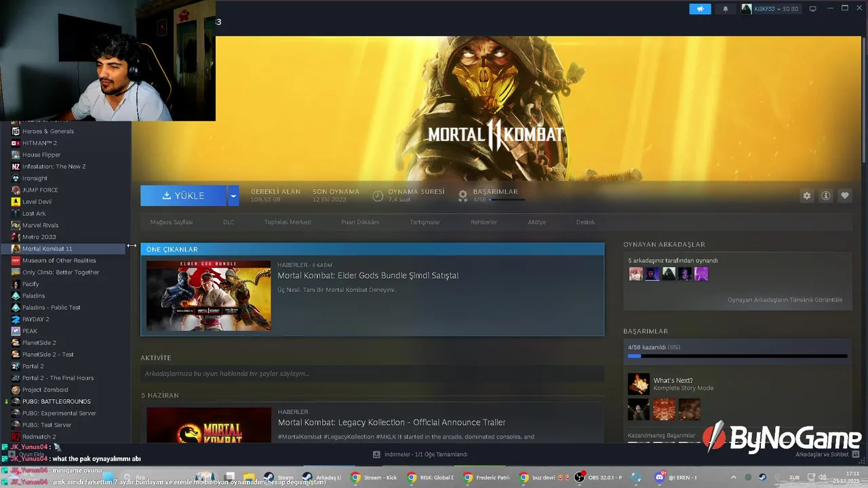Open the Puan Dükkânı tab

pyautogui.click(x=360, y=222)
